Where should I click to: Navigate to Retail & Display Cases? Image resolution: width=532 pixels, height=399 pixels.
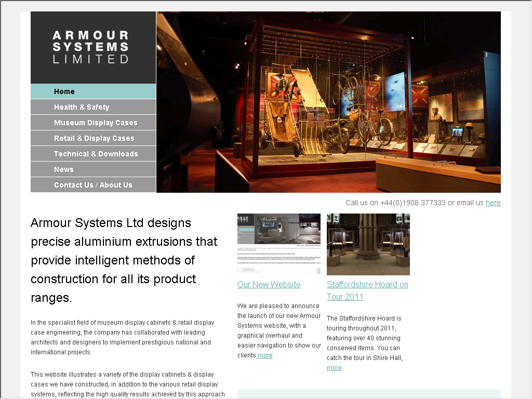pos(94,138)
